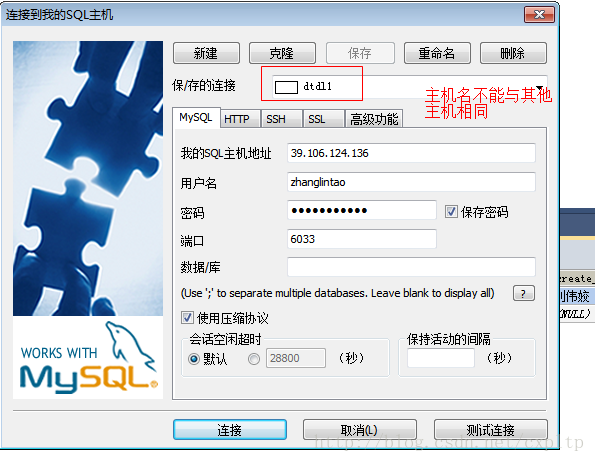Image resolution: width=595 pixels, height=462 pixels.
Task: Click the white color box beside dtdl1
Action: pyautogui.click(x=286, y=87)
